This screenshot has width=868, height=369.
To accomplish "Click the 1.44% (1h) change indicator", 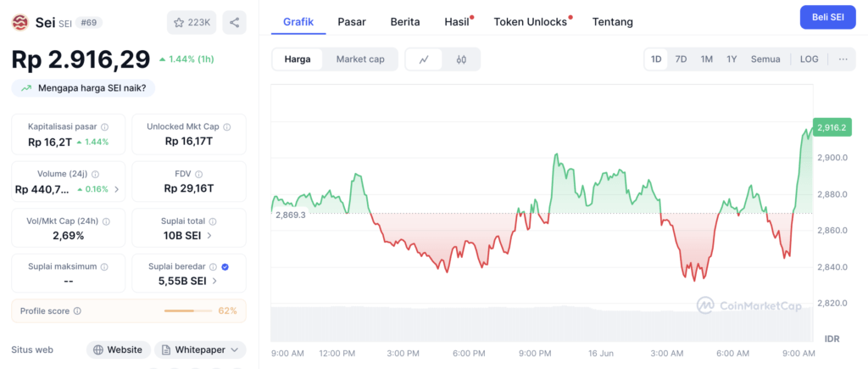I will coord(186,59).
